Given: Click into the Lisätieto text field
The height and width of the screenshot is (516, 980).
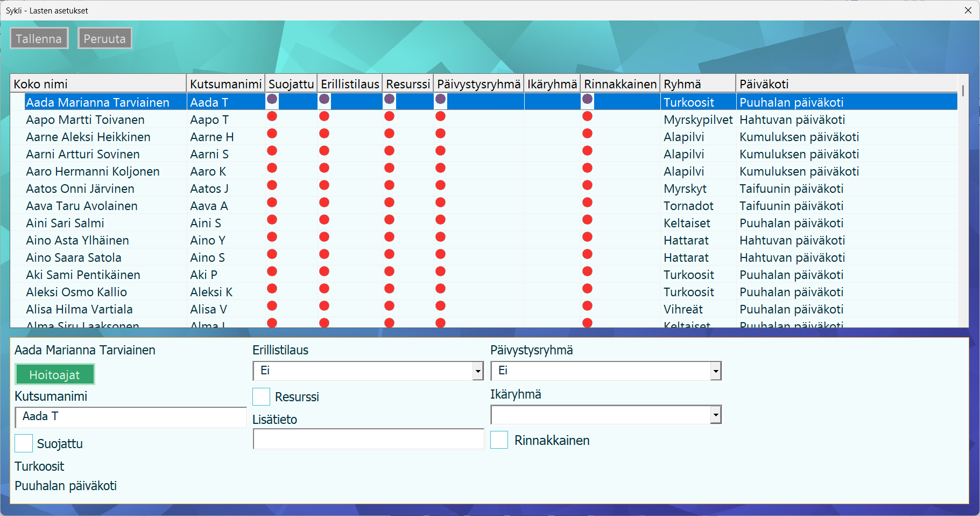Looking at the screenshot, I should (x=368, y=439).
